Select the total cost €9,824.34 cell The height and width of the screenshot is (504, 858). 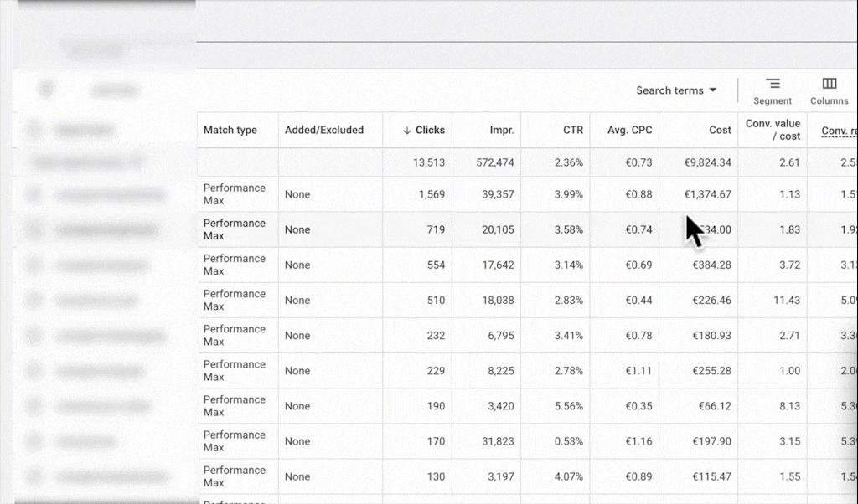pos(707,162)
